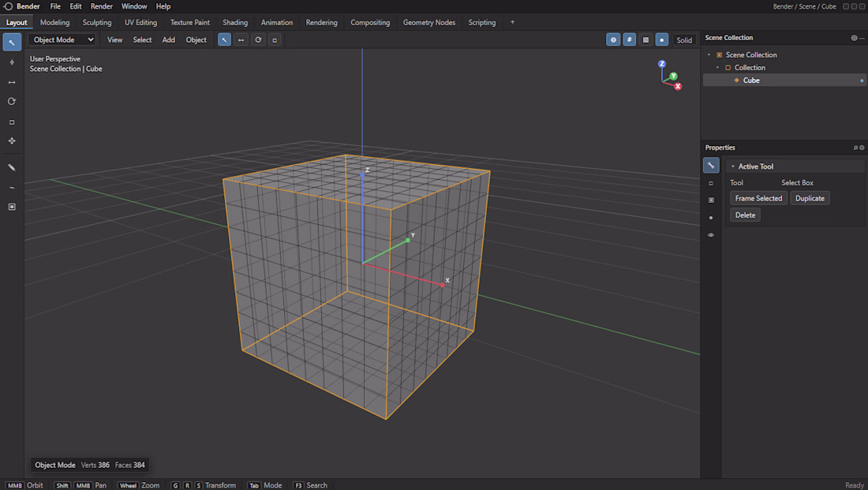Click the square scale icon in the viewport header
The image size is (868, 490).
tap(275, 40)
